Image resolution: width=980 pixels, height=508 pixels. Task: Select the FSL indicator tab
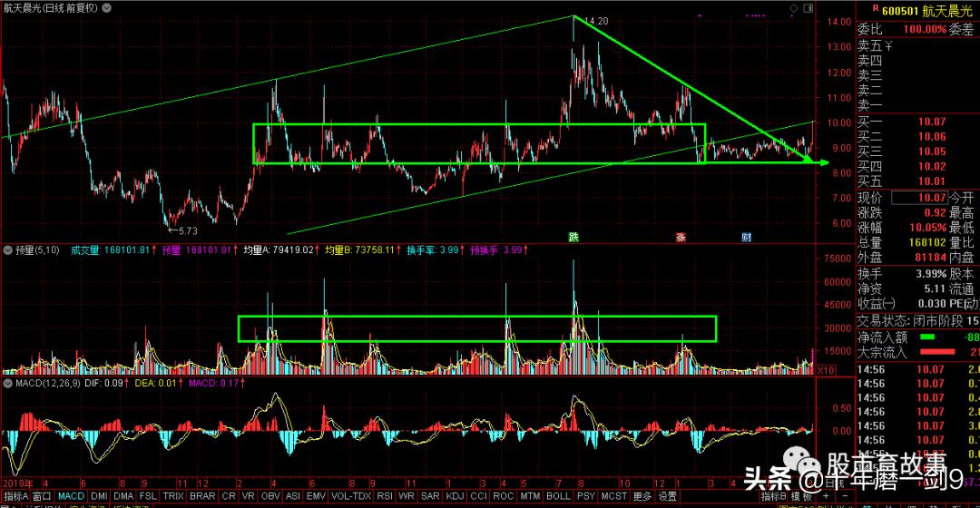(148, 496)
